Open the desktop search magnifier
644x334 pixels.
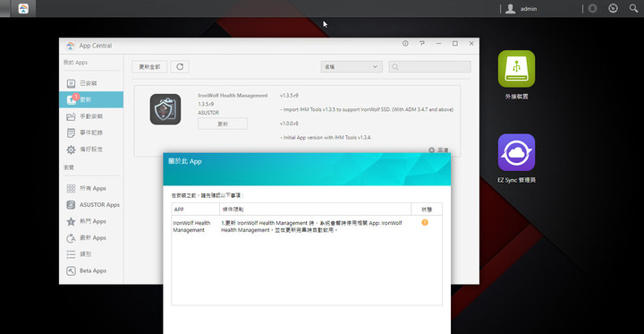click(x=634, y=8)
